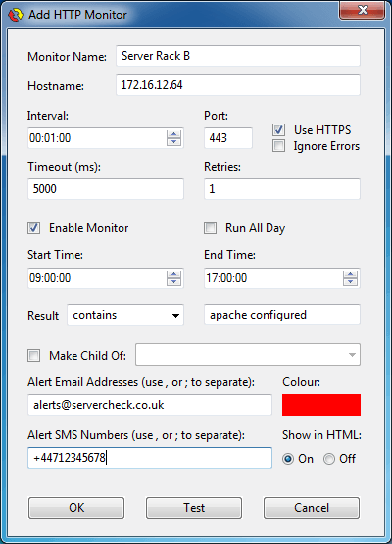
Task: Increase Start Time using up arrow
Action: 173,274
